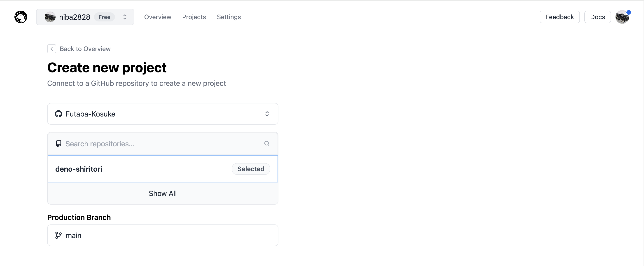
Task: Click the back arrow chevron icon
Action: click(52, 49)
